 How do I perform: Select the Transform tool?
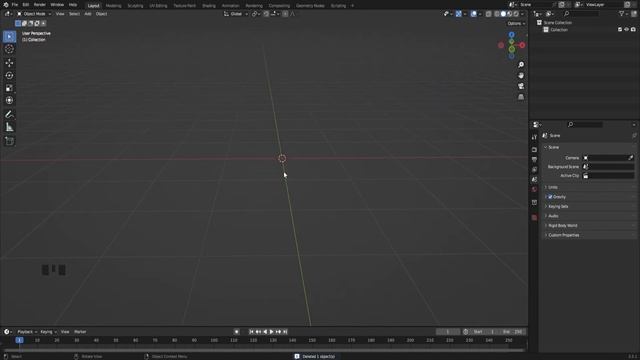(x=9, y=100)
